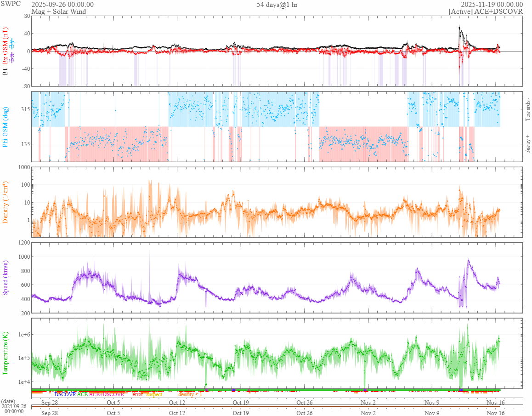Screen dimensions: 532x416
Task: Click the green data-source status strip
Action: point(266,390)
